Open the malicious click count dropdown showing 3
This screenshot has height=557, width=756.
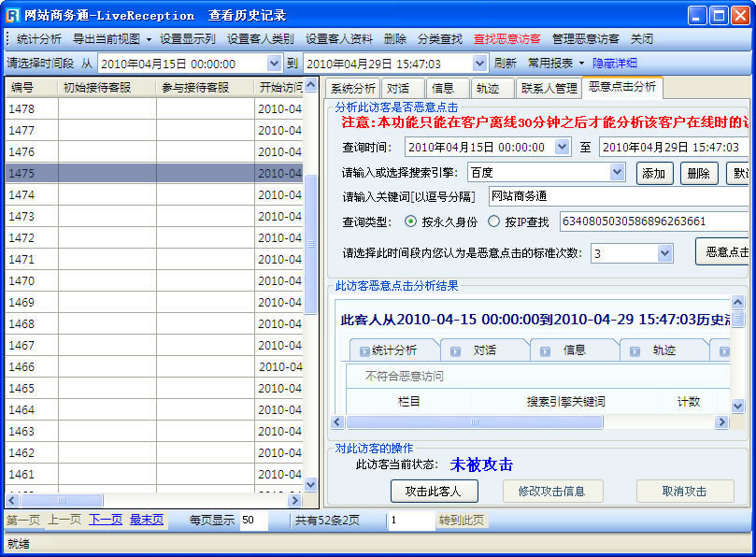(x=664, y=253)
